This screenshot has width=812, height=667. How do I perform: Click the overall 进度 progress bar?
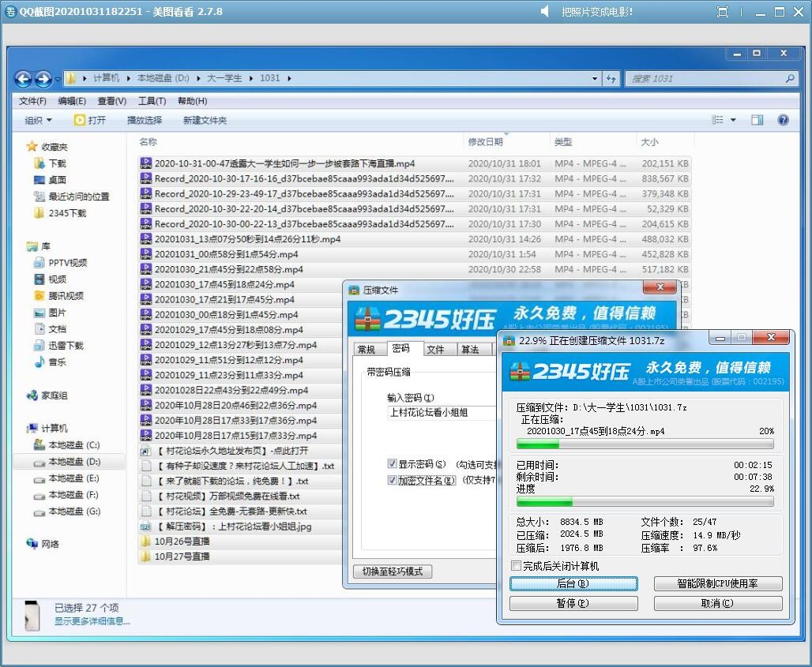click(x=645, y=502)
